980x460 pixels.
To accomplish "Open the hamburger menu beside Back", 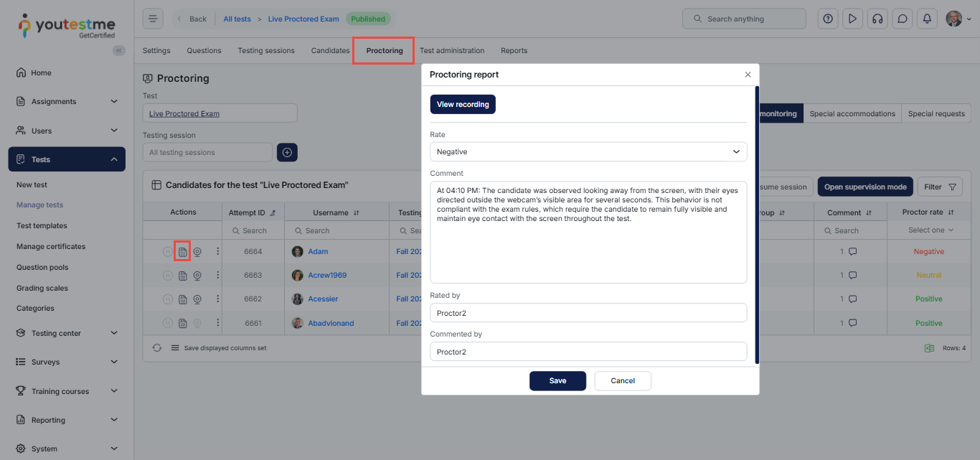I will pyautogui.click(x=153, y=19).
